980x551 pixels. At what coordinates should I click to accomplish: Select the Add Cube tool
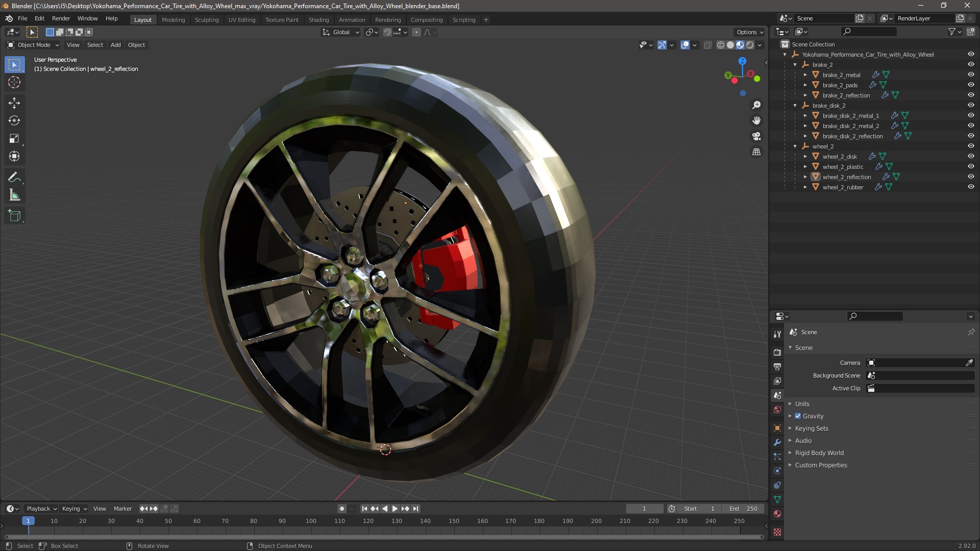coord(14,216)
